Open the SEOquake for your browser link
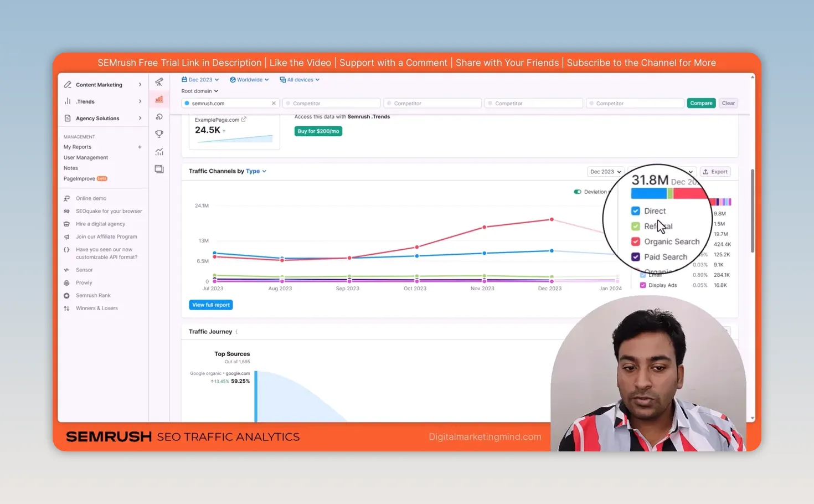 [x=109, y=211]
